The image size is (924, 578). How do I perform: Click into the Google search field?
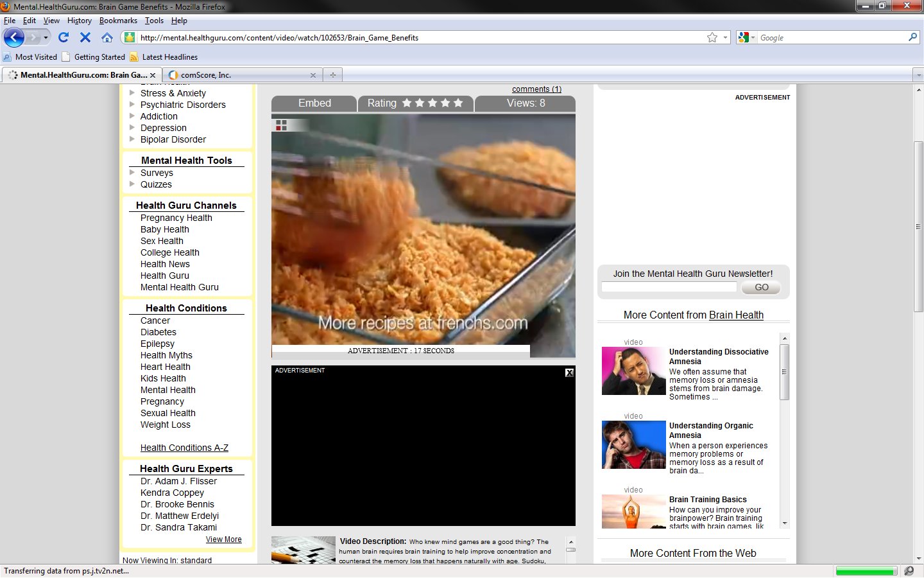click(832, 38)
